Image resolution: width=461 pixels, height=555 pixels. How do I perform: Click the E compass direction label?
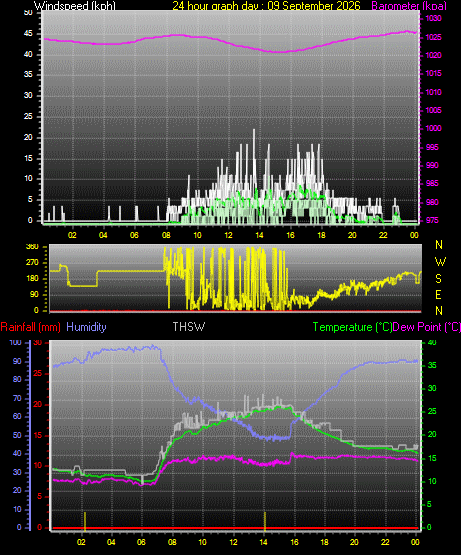click(438, 294)
